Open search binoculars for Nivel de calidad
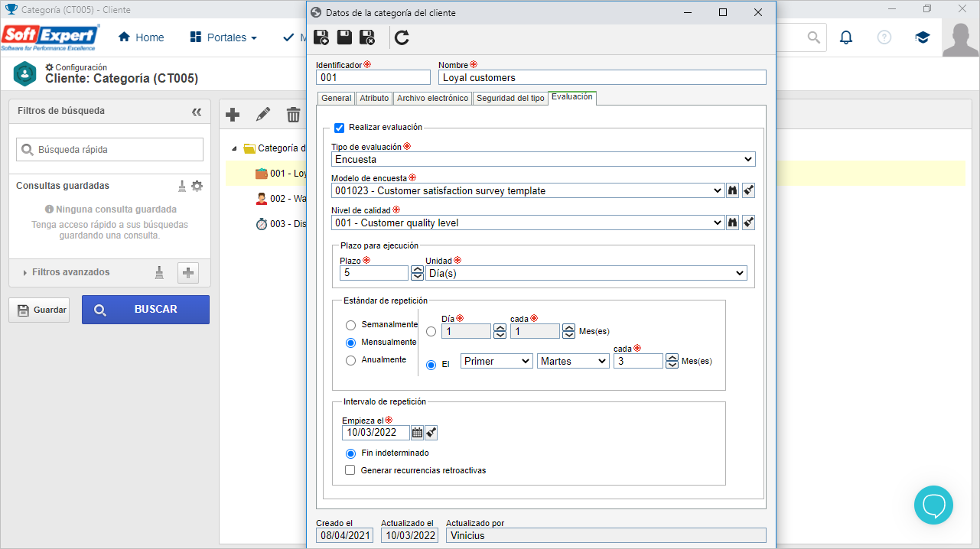The height and width of the screenshot is (549, 980). (x=732, y=223)
